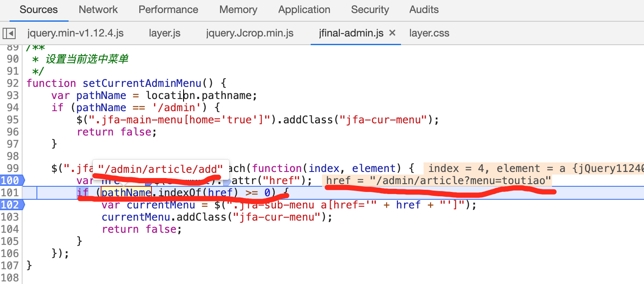Click the "/admin/article/add" value tooltip
The height and width of the screenshot is (284, 644).
[x=161, y=169]
